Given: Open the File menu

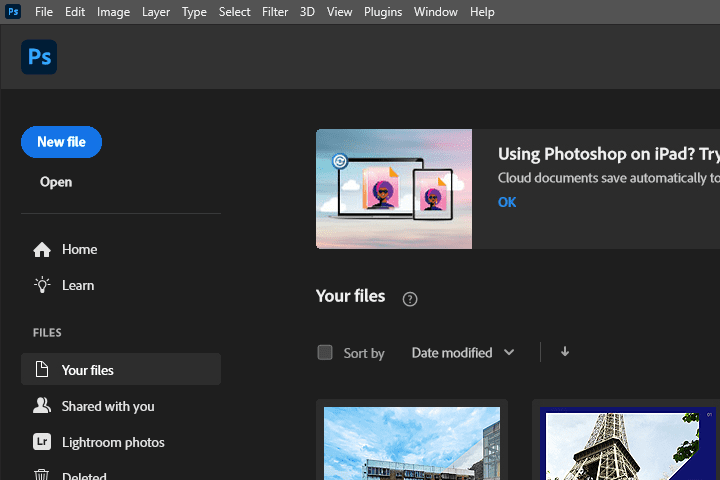Looking at the screenshot, I should coord(44,11).
